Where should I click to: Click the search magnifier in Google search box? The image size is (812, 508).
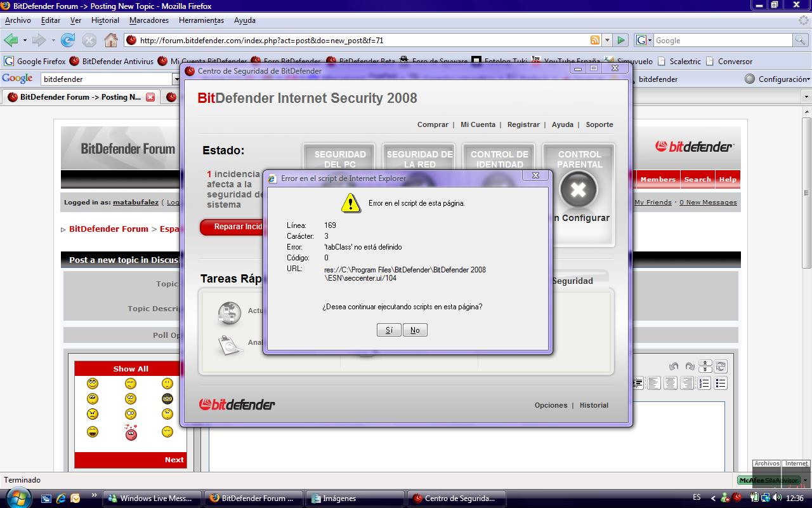click(801, 40)
